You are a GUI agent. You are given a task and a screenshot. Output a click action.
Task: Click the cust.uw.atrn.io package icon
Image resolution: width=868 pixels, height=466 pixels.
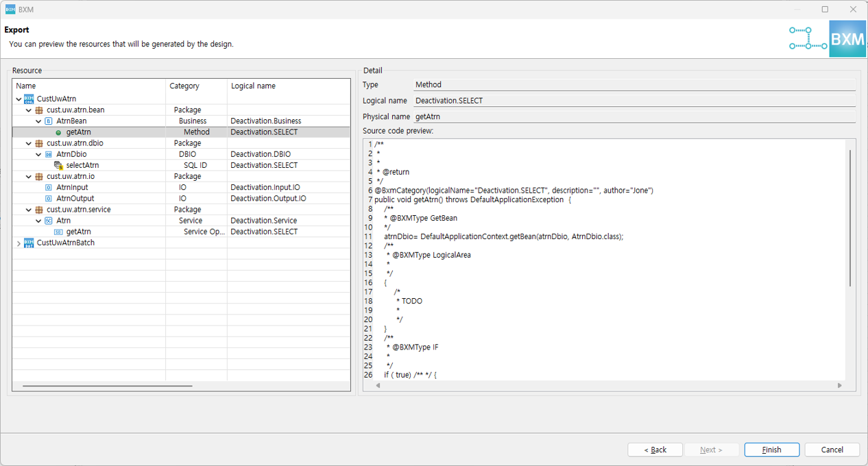[39, 177]
